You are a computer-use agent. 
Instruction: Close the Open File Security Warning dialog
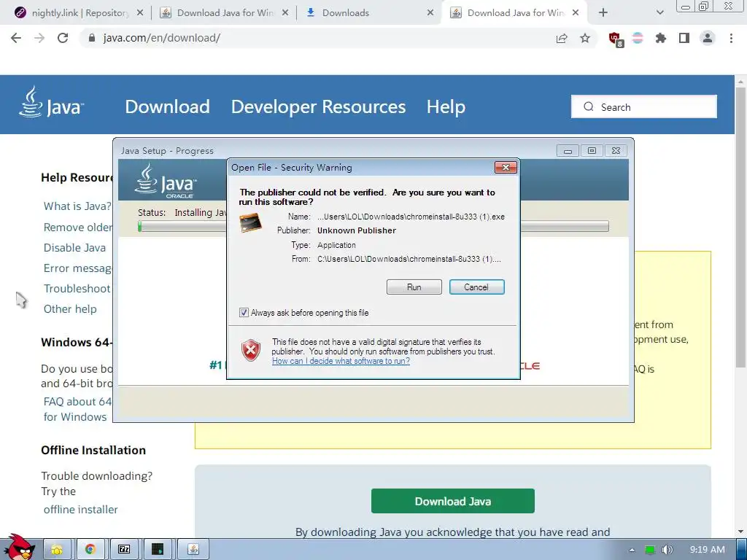[506, 167]
